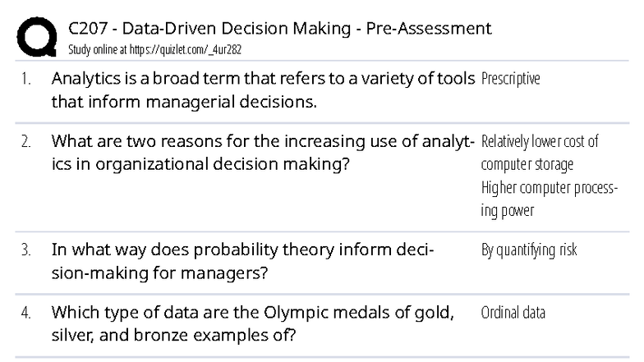Select question number 4 marker
644x362 pixels.
26,313
